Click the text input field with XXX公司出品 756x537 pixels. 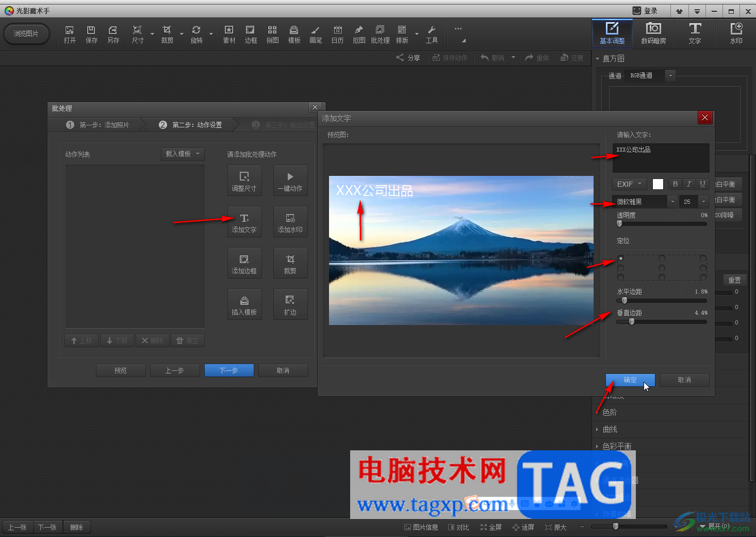pos(661,158)
